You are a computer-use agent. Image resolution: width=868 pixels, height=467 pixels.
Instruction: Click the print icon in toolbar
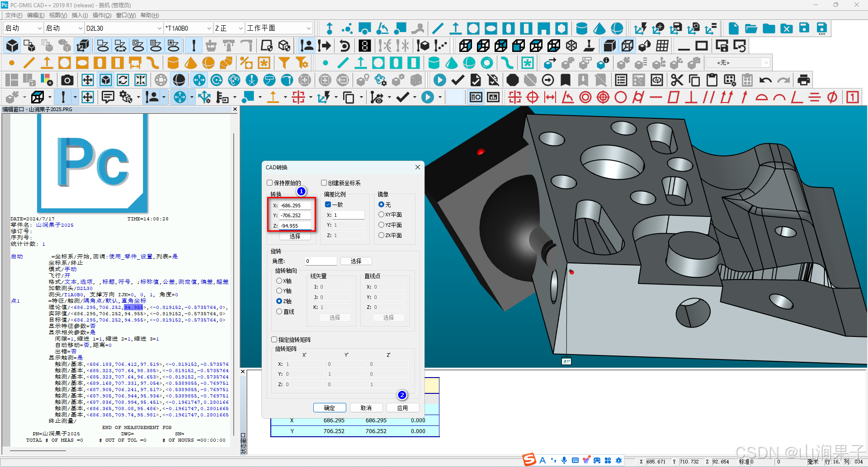[x=803, y=80]
